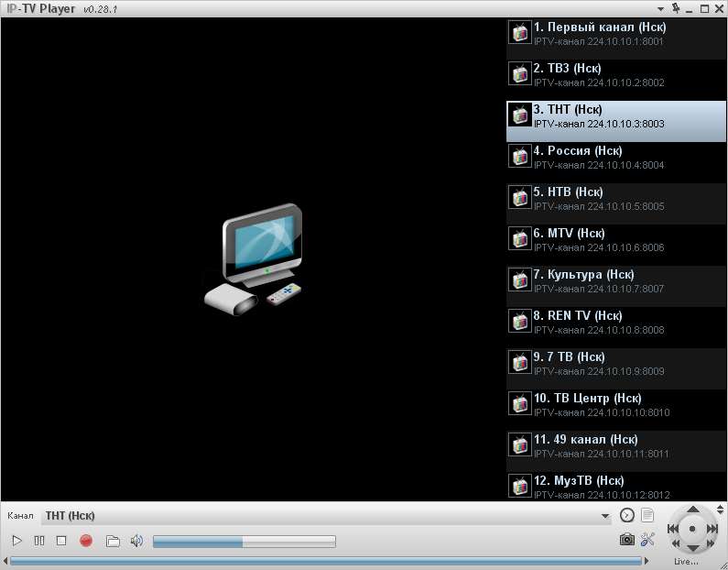728x570 pixels.
Task: Click TV icon beside REN TV (Нск)
Action: coord(520,321)
